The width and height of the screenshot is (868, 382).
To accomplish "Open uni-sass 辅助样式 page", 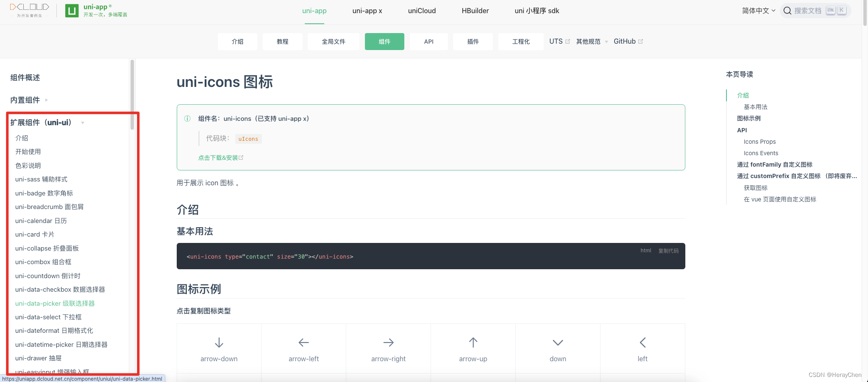I will pyautogui.click(x=41, y=179).
